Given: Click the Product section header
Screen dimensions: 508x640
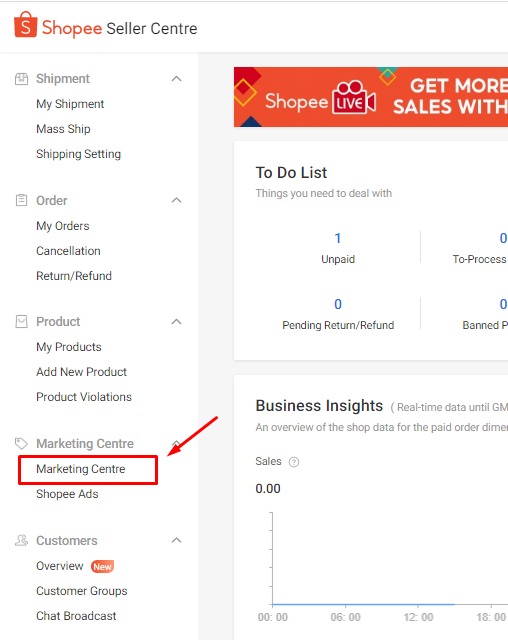Looking at the screenshot, I should pos(58,322).
